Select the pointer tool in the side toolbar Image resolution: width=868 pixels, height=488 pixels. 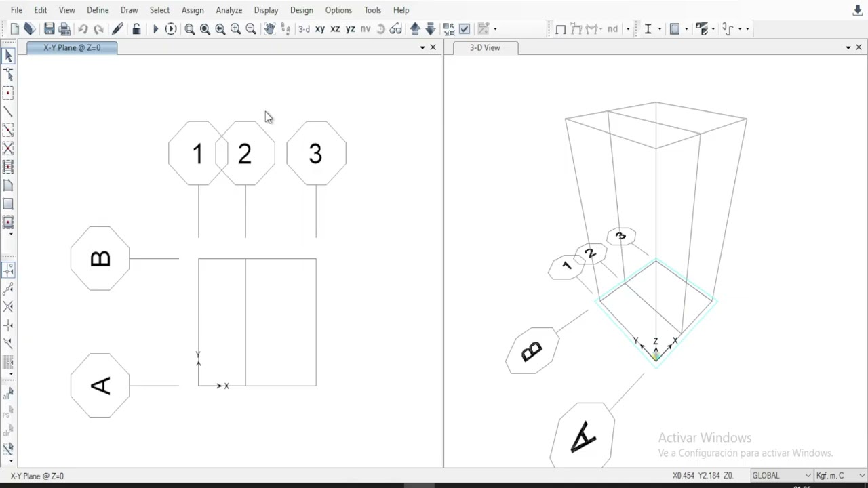pos(8,56)
